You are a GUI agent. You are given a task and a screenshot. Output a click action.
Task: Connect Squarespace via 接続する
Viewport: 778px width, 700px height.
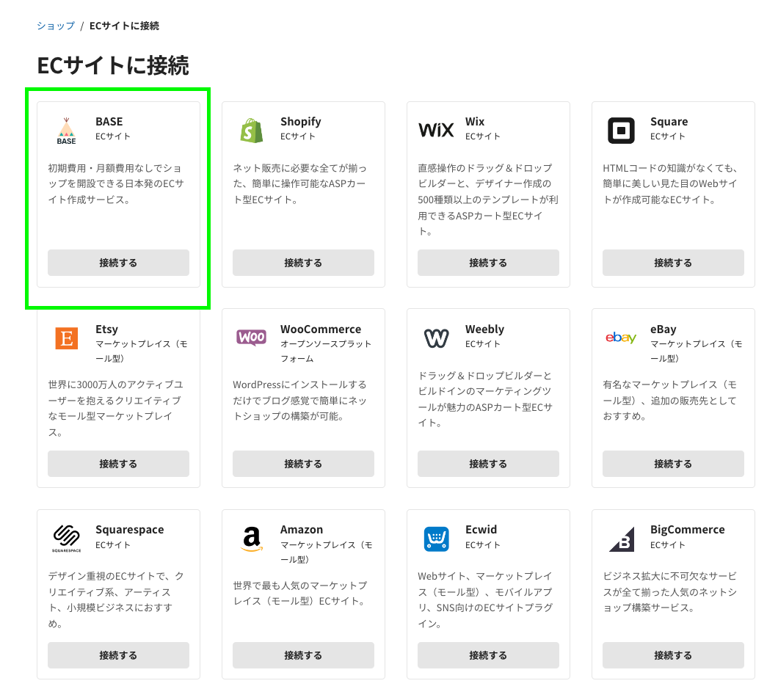point(119,655)
